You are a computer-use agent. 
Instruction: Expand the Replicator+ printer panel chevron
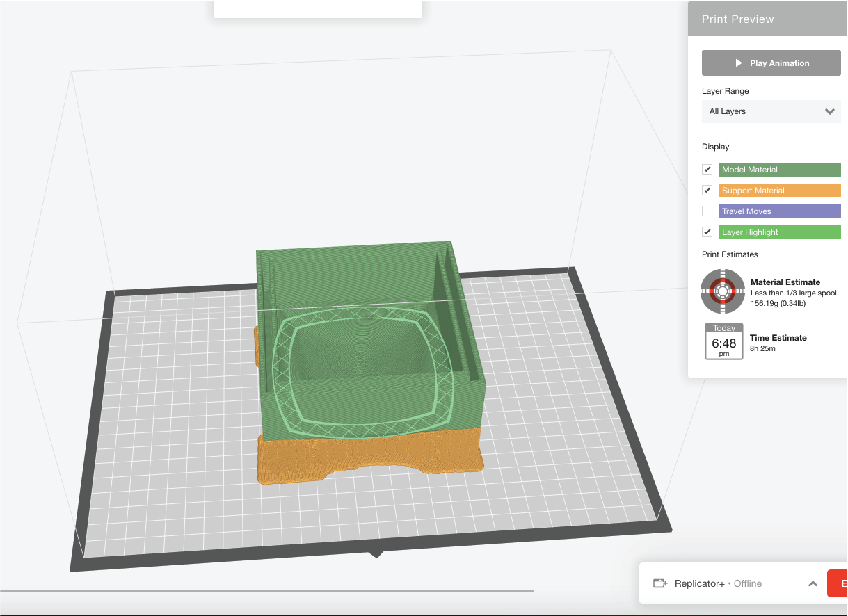pyautogui.click(x=813, y=584)
